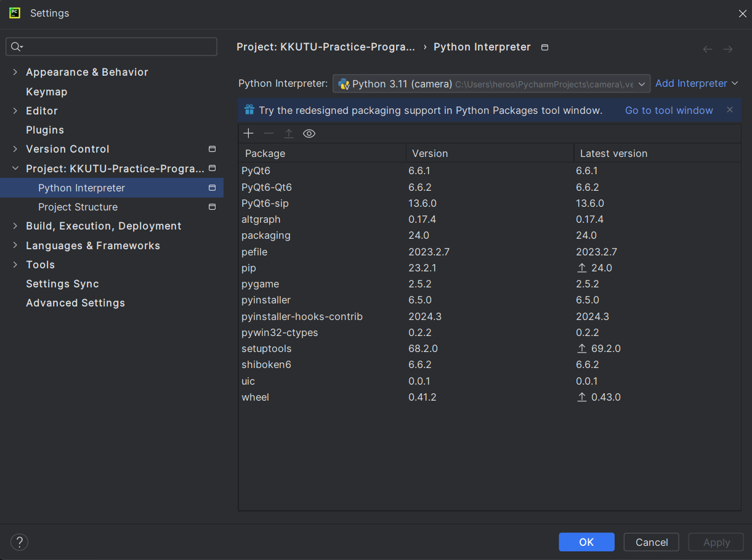Click the install package plus icon
This screenshot has height=560, width=752.
pos(248,134)
